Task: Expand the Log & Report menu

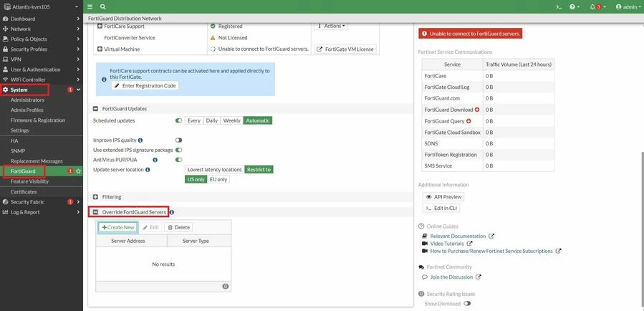Action: click(x=41, y=212)
